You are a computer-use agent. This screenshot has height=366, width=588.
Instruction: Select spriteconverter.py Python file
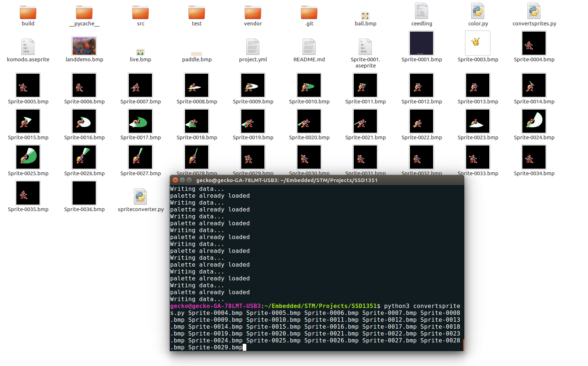pos(140,197)
